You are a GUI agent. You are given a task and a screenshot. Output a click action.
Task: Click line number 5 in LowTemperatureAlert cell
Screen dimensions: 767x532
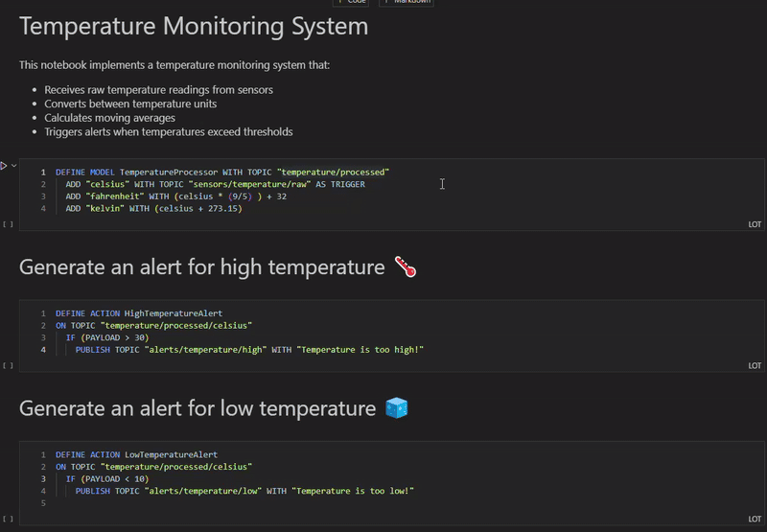coord(43,503)
